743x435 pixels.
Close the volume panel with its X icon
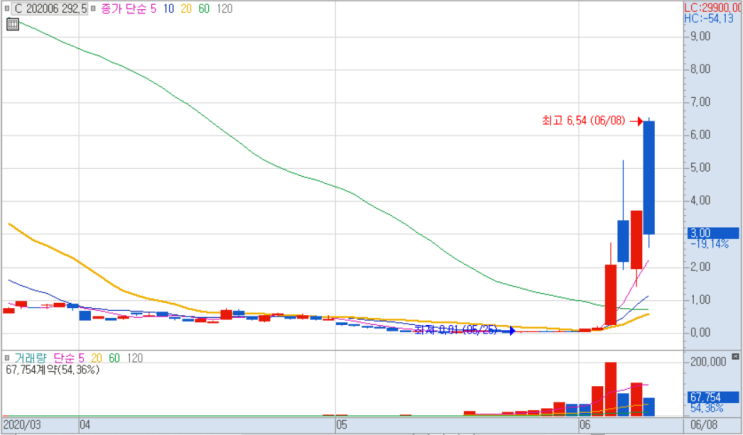(x=735, y=356)
